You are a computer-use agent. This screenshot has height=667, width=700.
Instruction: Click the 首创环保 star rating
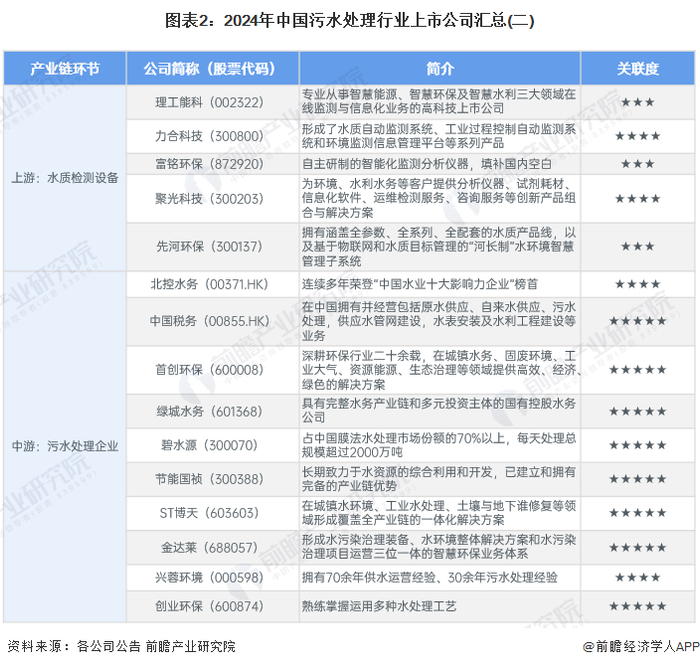(638, 370)
